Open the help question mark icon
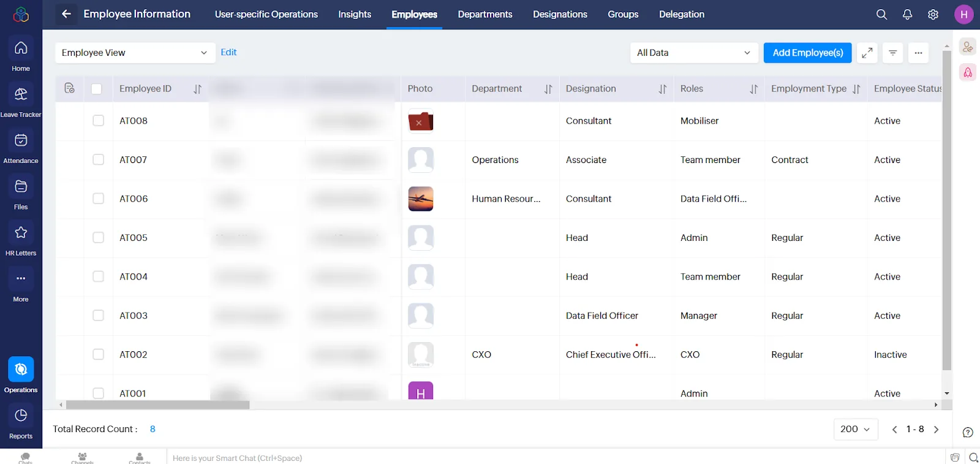This screenshot has width=980, height=464. tap(968, 432)
